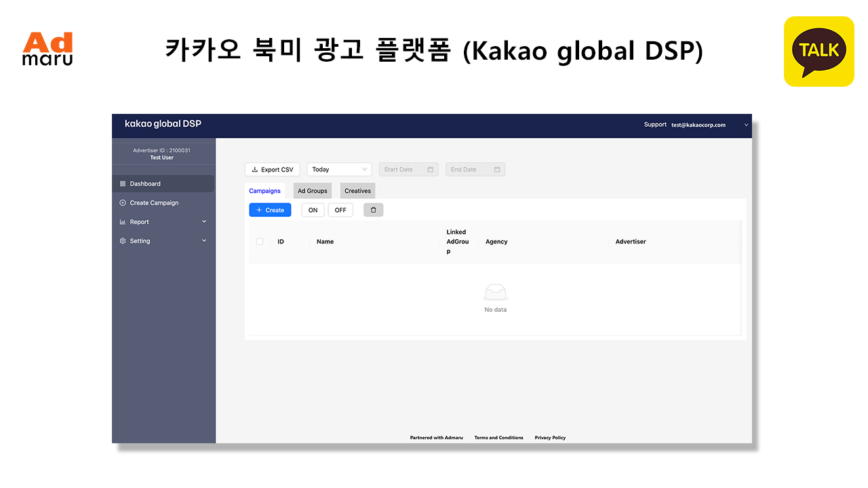Image resolution: width=868 pixels, height=488 pixels.
Task: Expand the Setting sidebar submenu chevron
Action: point(204,241)
